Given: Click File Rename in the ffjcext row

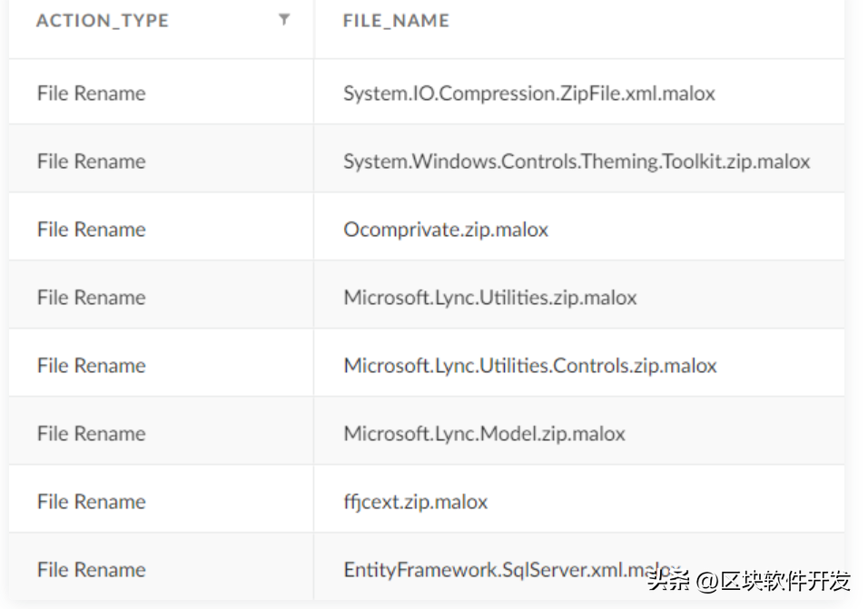Looking at the screenshot, I should [x=91, y=502].
